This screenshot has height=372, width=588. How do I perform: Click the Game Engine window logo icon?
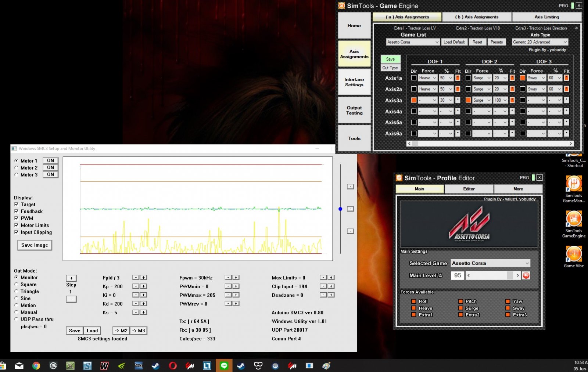[x=342, y=6]
